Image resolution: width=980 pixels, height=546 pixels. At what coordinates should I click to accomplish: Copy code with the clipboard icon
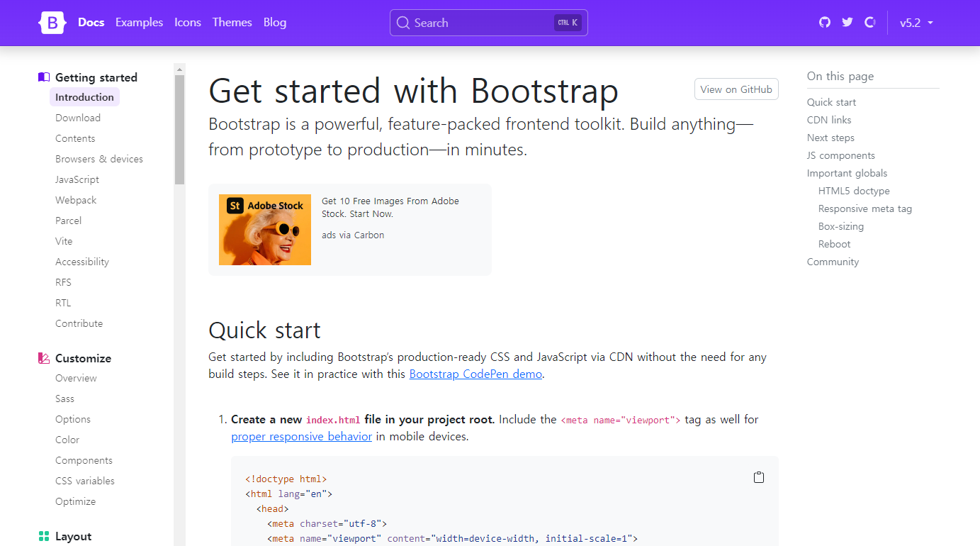(x=759, y=477)
